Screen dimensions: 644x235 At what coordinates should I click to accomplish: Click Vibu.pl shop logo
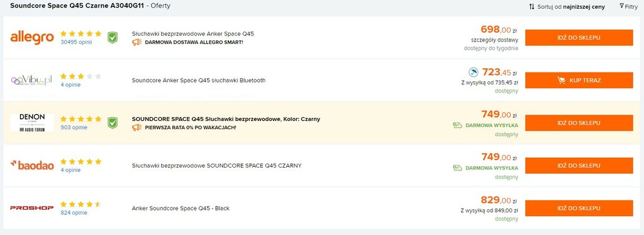32,80
